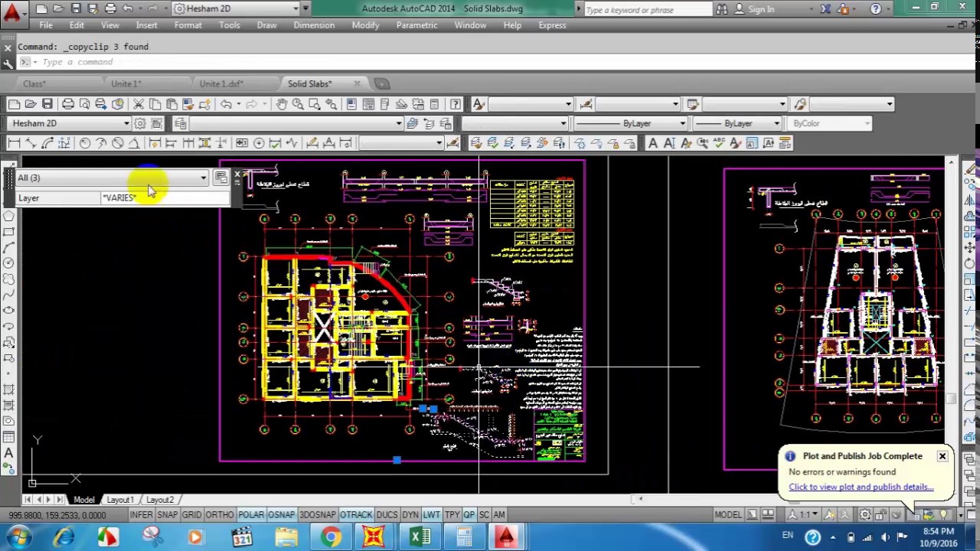Select the Diameter dimension tool
Viewport: 980px width, 551px height.
pyautogui.click(x=118, y=143)
